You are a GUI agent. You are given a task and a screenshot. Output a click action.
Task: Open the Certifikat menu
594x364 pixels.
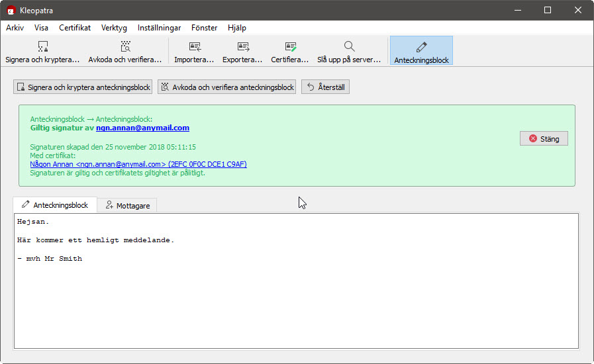point(75,28)
